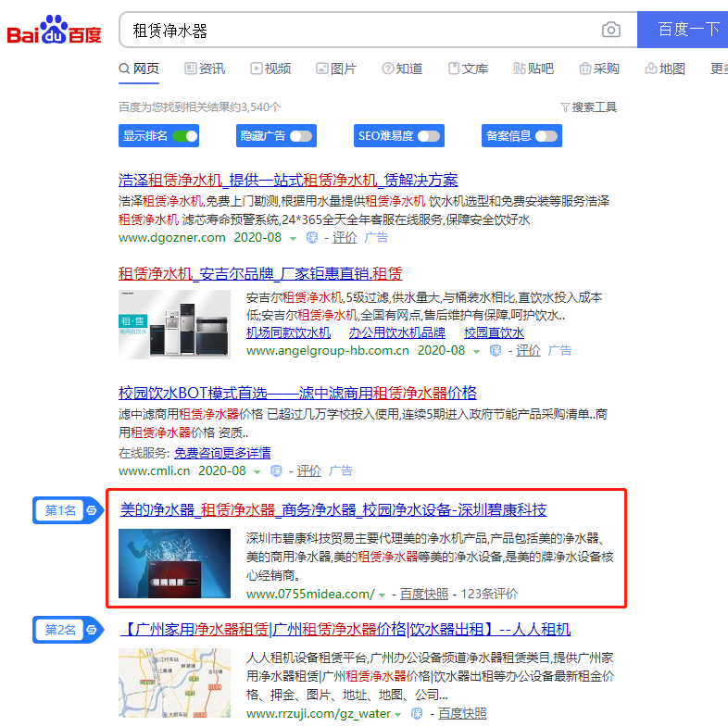This screenshot has width=728, height=727.
Task: Switch to the 视频 tab
Action: [270, 69]
